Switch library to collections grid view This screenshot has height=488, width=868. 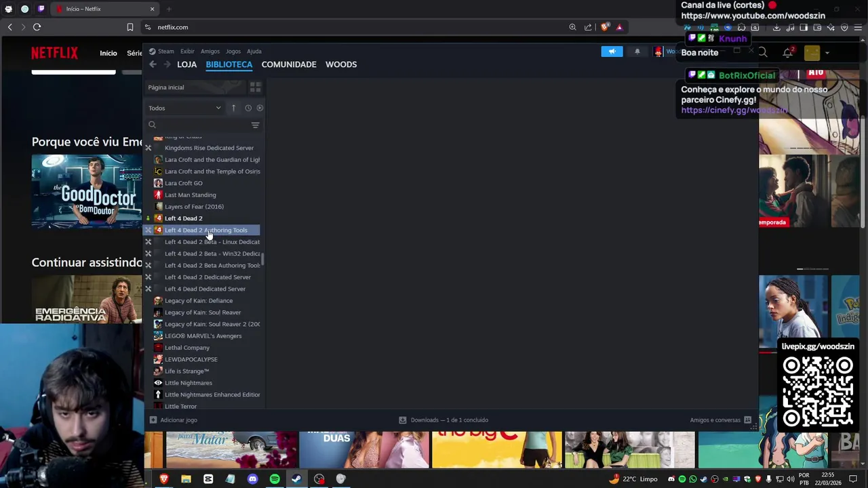click(x=255, y=87)
